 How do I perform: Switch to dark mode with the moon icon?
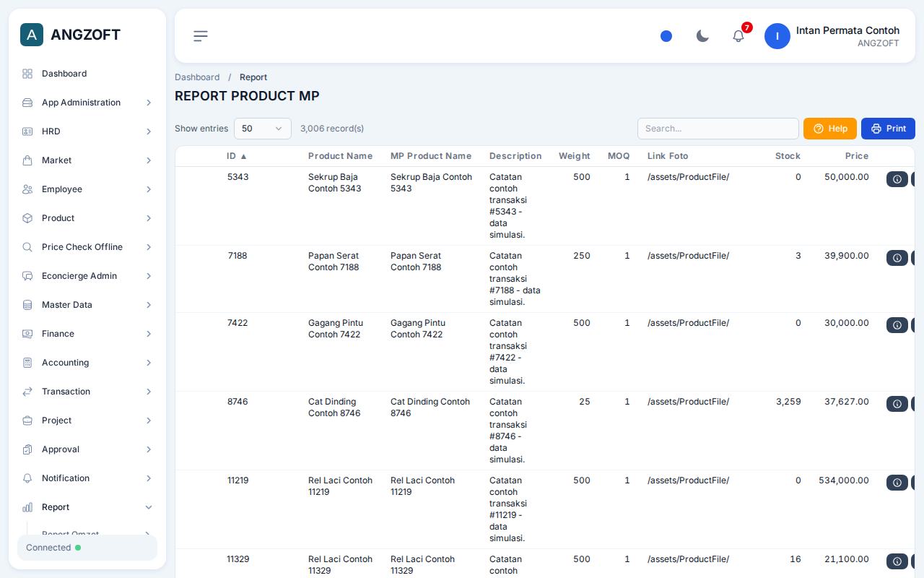click(x=702, y=36)
